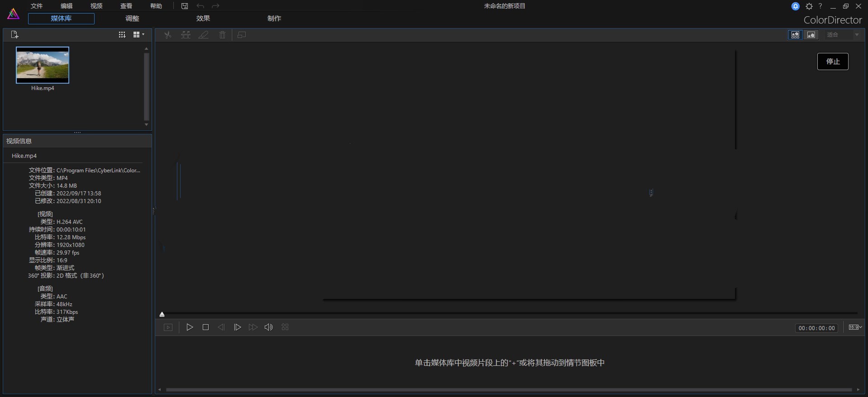This screenshot has width=868, height=397.
Task: Step to the previous frame
Action: pos(221,327)
